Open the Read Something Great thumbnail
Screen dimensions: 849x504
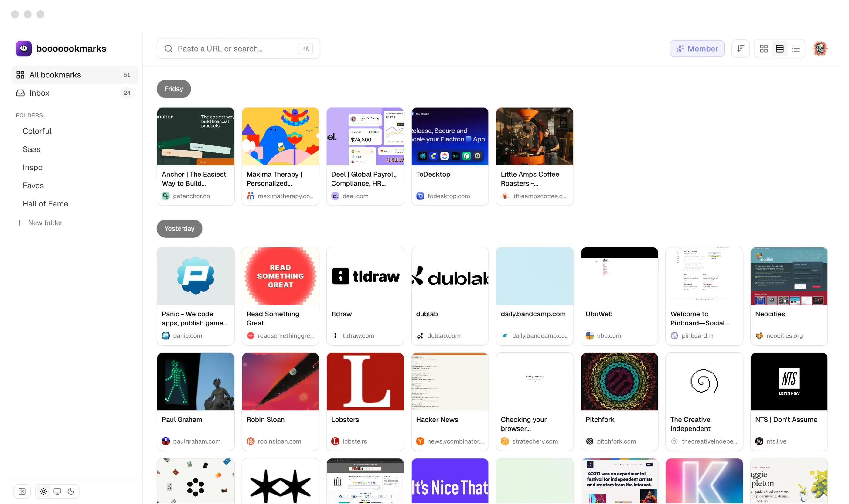[280, 276]
